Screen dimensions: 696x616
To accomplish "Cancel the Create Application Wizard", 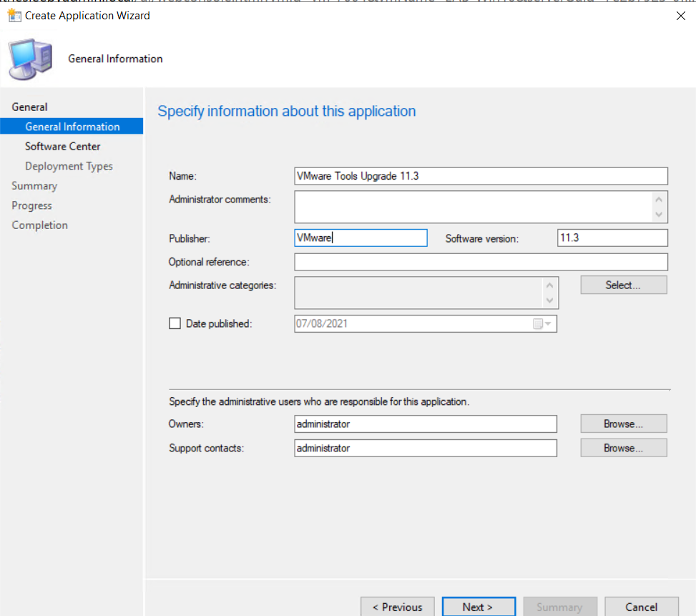I will [x=641, y=606].
